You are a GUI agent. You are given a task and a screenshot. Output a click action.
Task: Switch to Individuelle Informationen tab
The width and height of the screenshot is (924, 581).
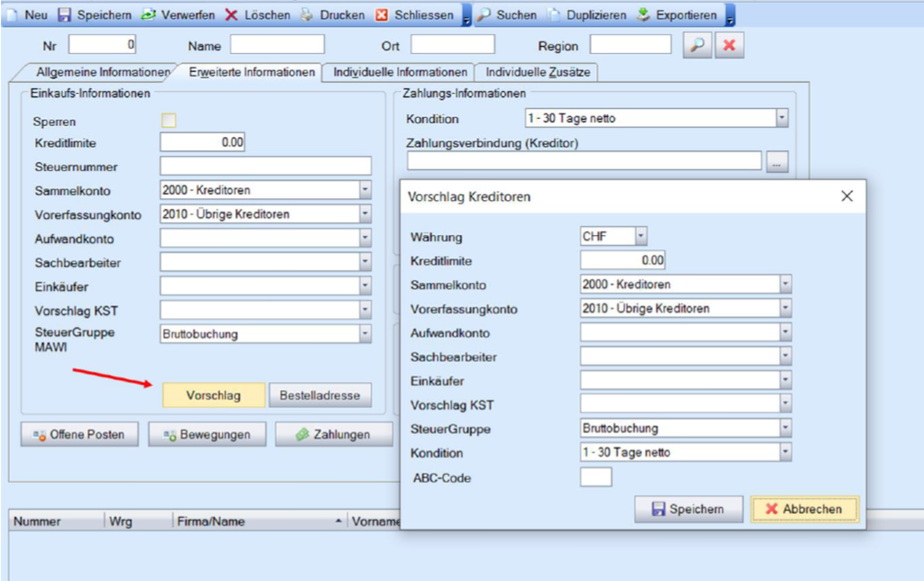point(400,72)
